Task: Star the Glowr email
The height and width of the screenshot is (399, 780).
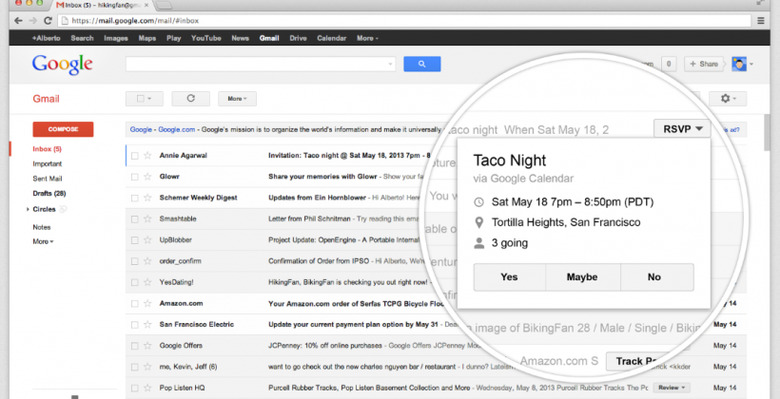Action: (x=147, y=177)
